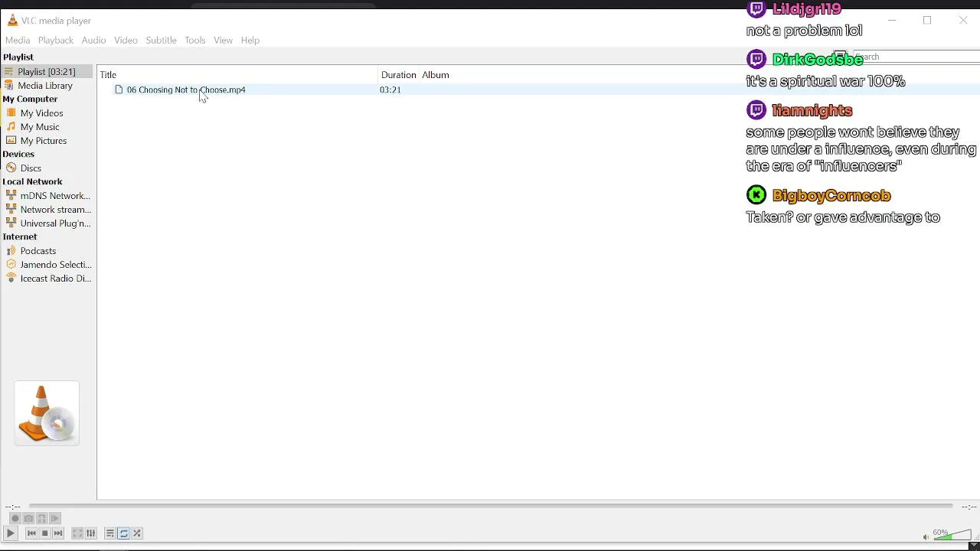Click the 60% volume label
Screen dimensions: 980x551
[x=941, y=532]
